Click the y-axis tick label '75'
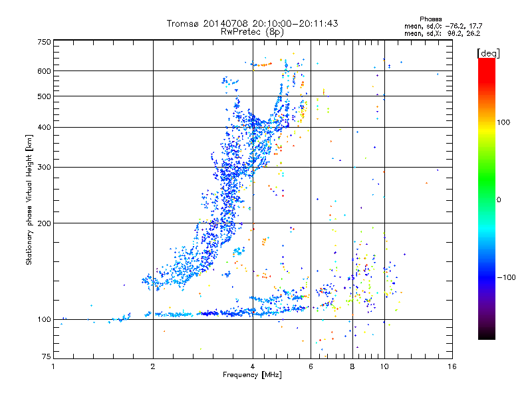 click(x=47, y=356)
